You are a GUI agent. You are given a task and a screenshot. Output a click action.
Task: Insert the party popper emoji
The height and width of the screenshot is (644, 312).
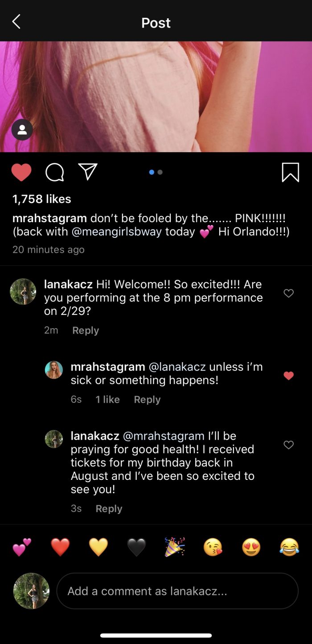175,547
